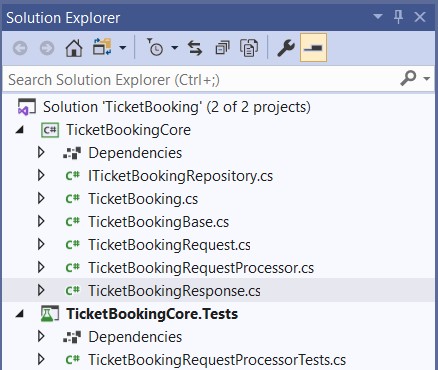The height and width of the screenshot is (370, 438).
Task: Click C# icon of TicketBookingRequestProcessorTests.cs
Action: [x=73, y=360]
